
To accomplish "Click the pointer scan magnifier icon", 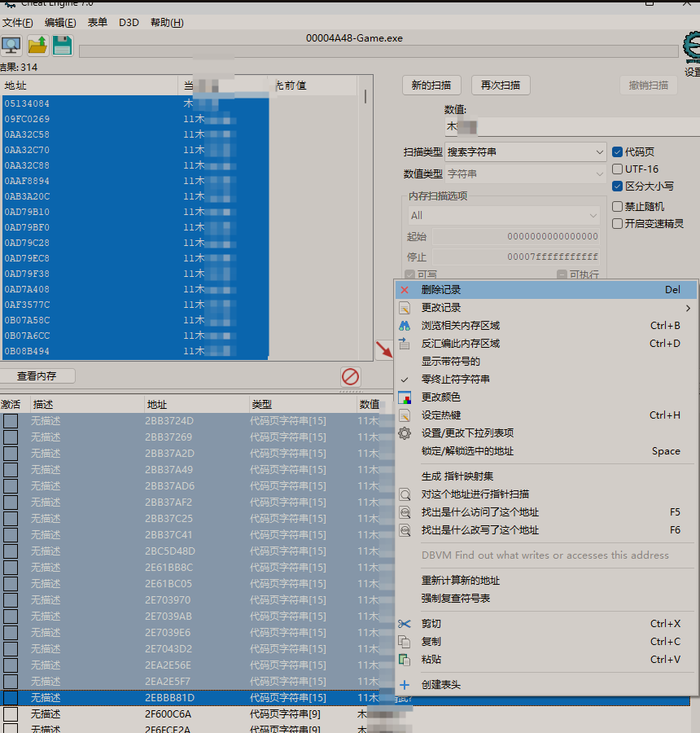I will 405,494.
